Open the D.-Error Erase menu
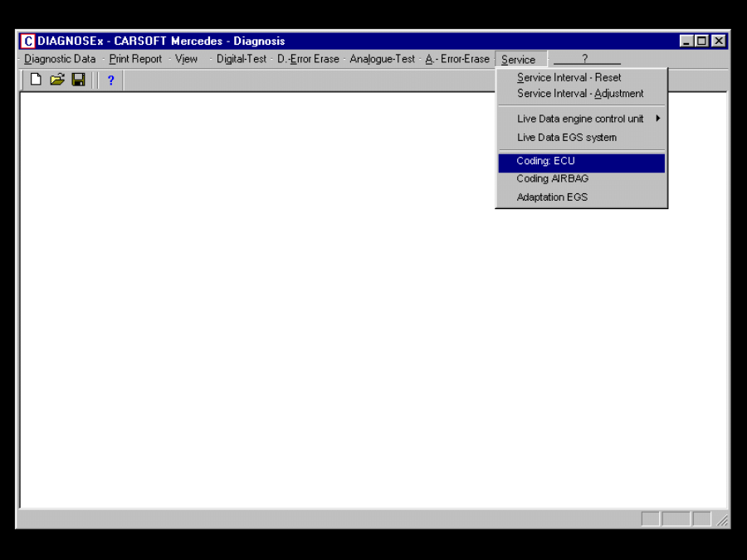This screenshot has height=560, width=747. click(308, 59)
